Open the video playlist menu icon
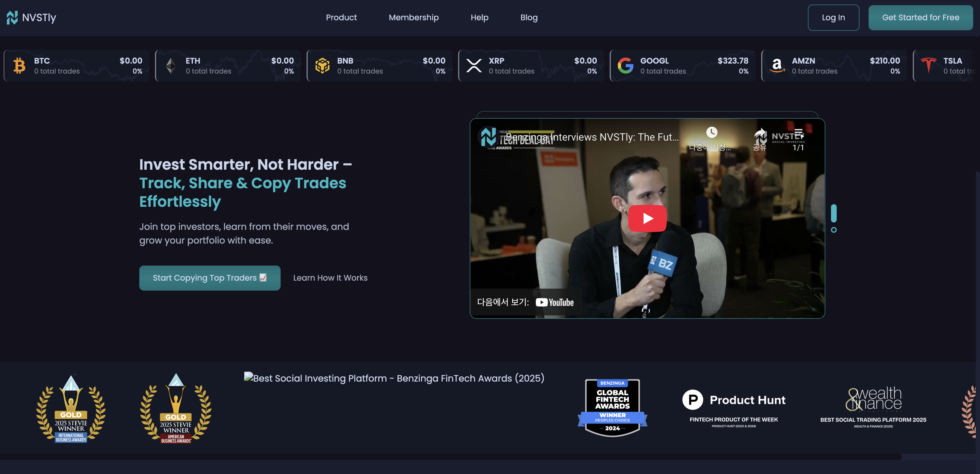This screenshot has width=980, height=474. tap(798, 133)
